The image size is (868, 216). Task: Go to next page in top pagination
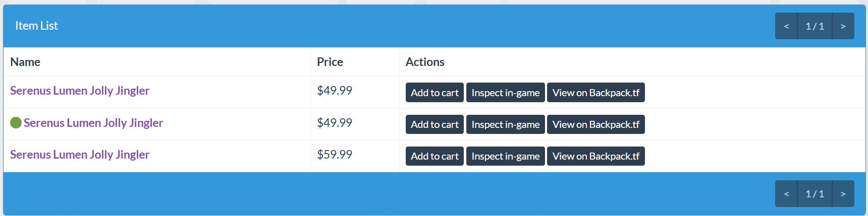[x=843, y=26]
